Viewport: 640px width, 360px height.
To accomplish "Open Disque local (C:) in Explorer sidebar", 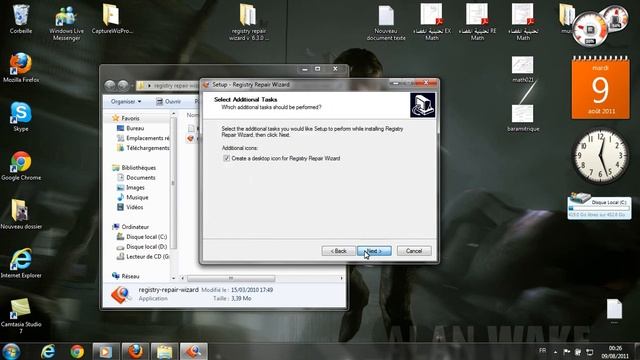I will 142,237.
